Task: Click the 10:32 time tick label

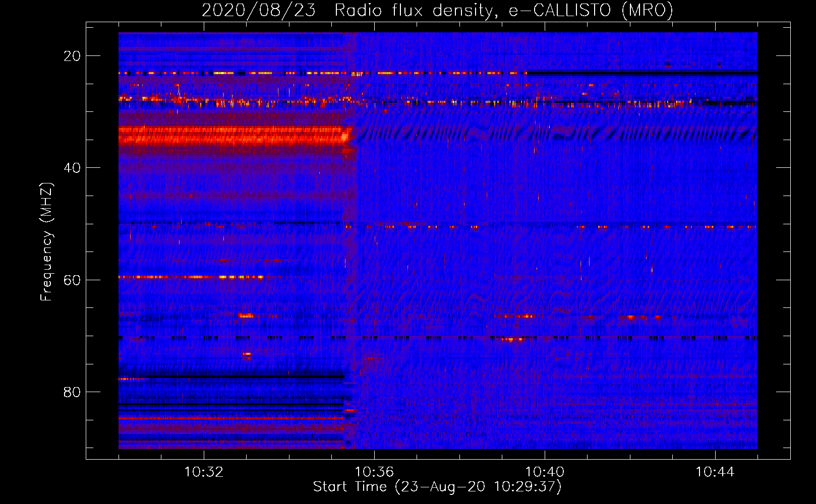Action: coord(204,472)
